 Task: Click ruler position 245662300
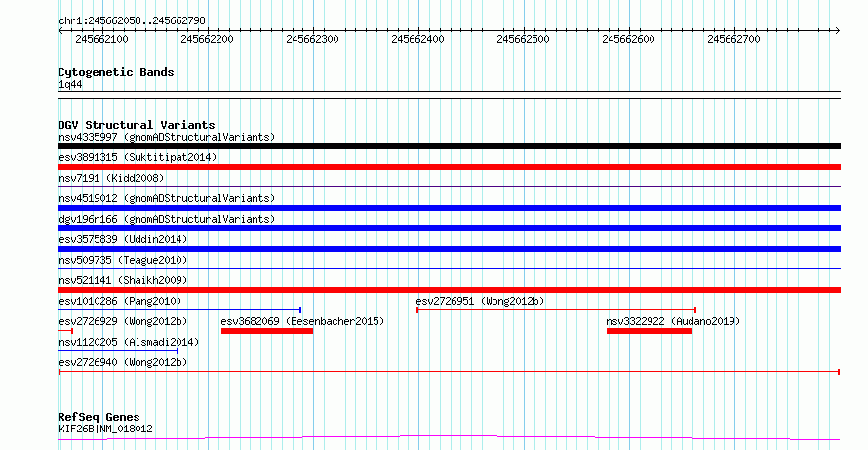tap(312, 39)
